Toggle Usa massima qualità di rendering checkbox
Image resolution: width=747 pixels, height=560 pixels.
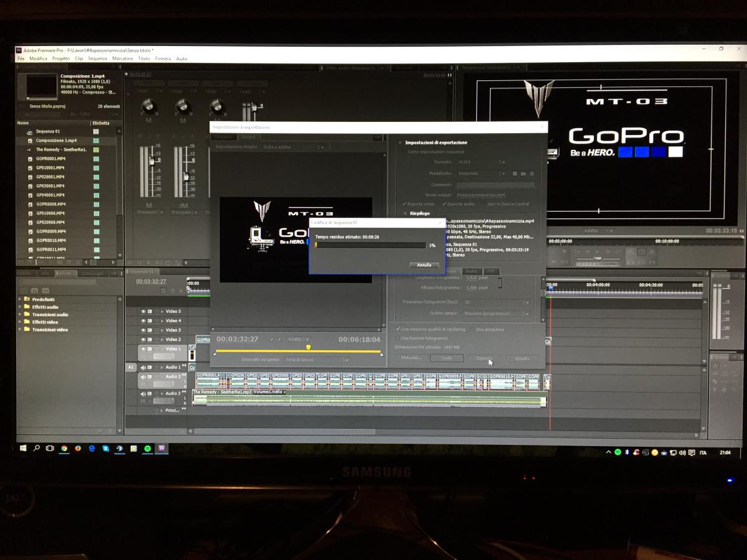tap(398, 329)
